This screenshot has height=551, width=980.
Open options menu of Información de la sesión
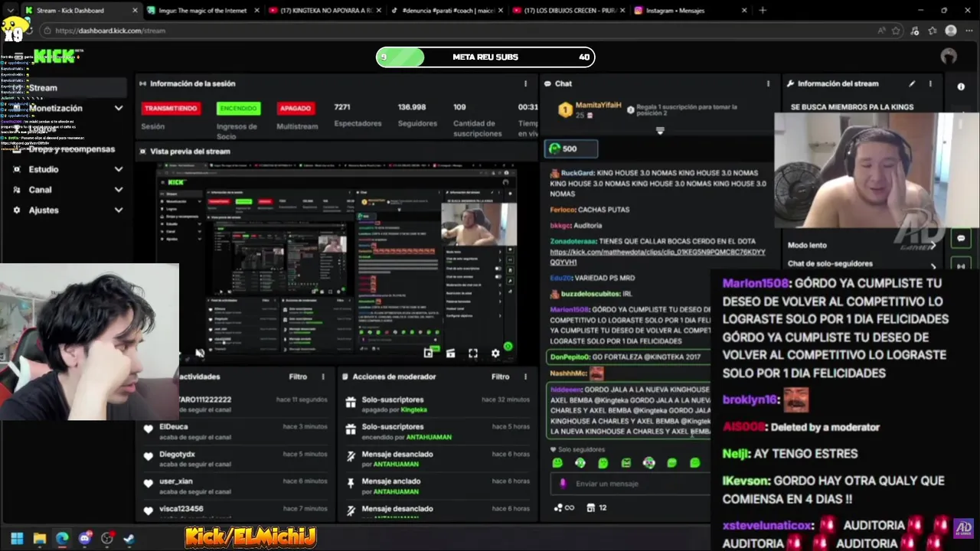point(525,83)
